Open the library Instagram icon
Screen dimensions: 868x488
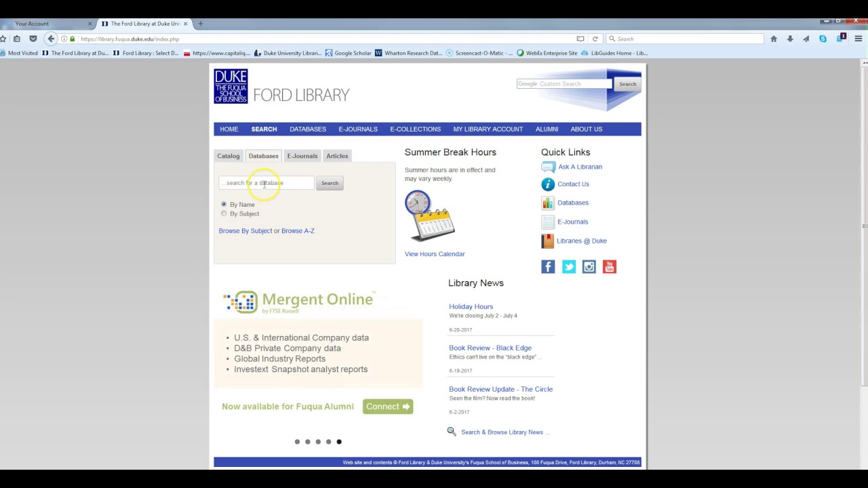click(x=589, y=267)
